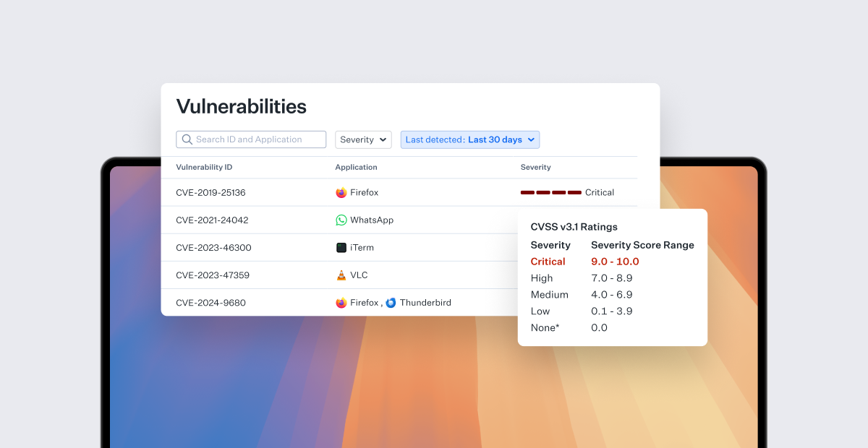Sort by the Application column header
The width and height of the screenshot is (868, 448).
(x=356, y=167)
